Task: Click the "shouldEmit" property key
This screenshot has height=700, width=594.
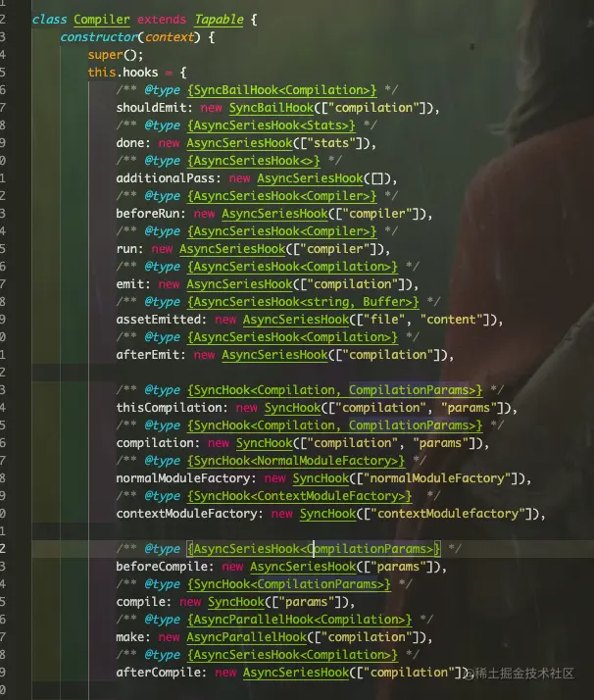Action: [151, 108]
